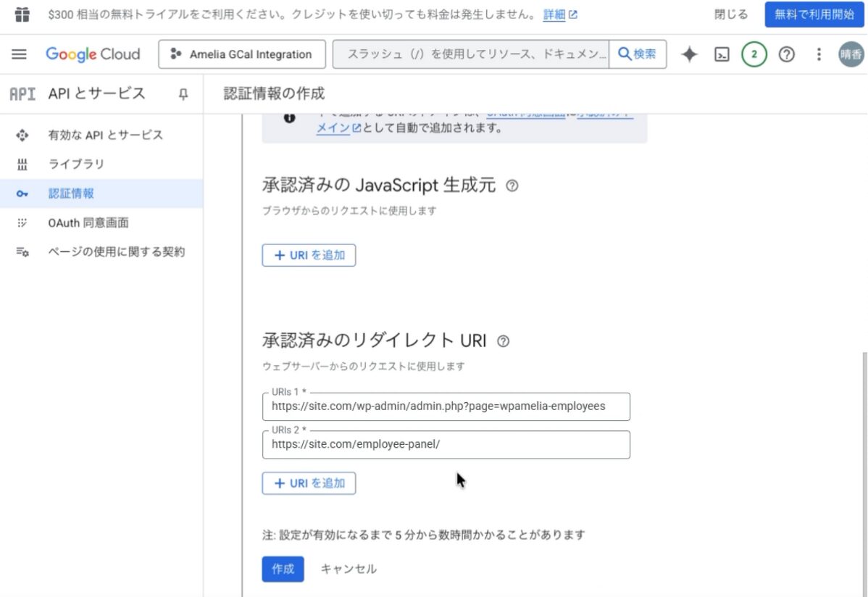
Task: Click the blue 作成 button
Action: click(x=283, y=569)
